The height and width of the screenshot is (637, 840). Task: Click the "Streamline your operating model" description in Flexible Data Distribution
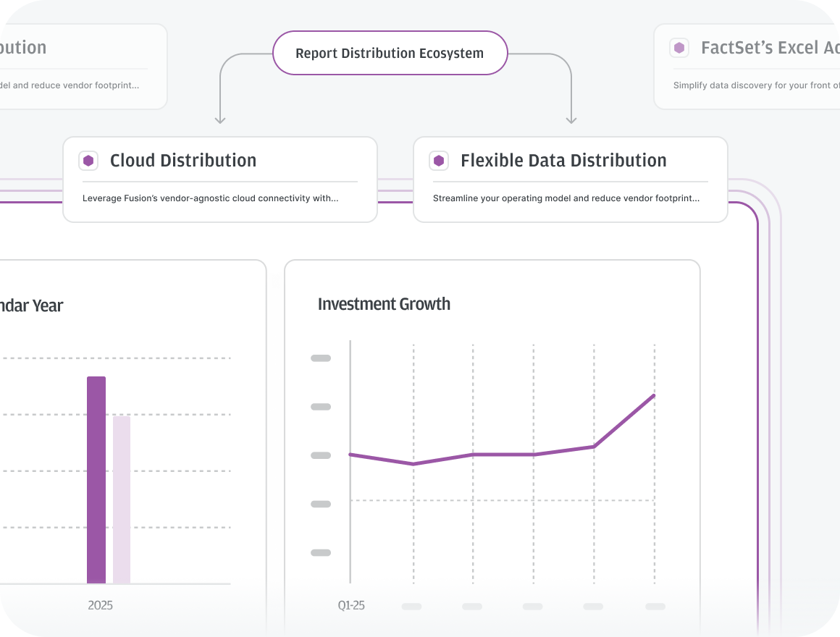point(566,198)
